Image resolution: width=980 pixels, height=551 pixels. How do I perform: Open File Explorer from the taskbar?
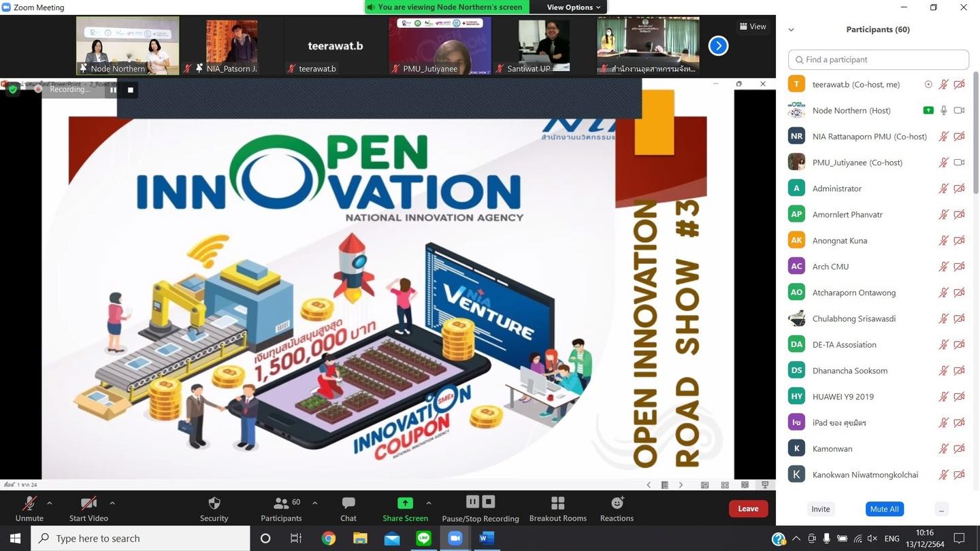(x=360, y=538)
